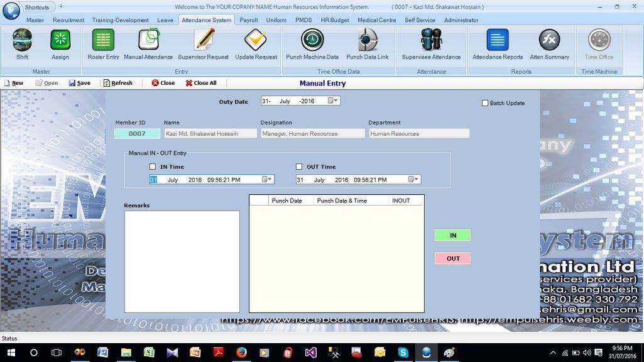
Task: Open the IN Time date picker dropdown
Action: tap(267, 180)
